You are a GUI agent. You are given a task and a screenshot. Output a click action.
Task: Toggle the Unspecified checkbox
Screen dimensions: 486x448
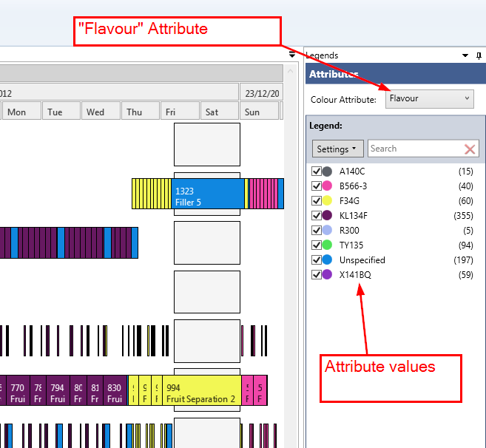pyautogui.click(x=317, y=259)
